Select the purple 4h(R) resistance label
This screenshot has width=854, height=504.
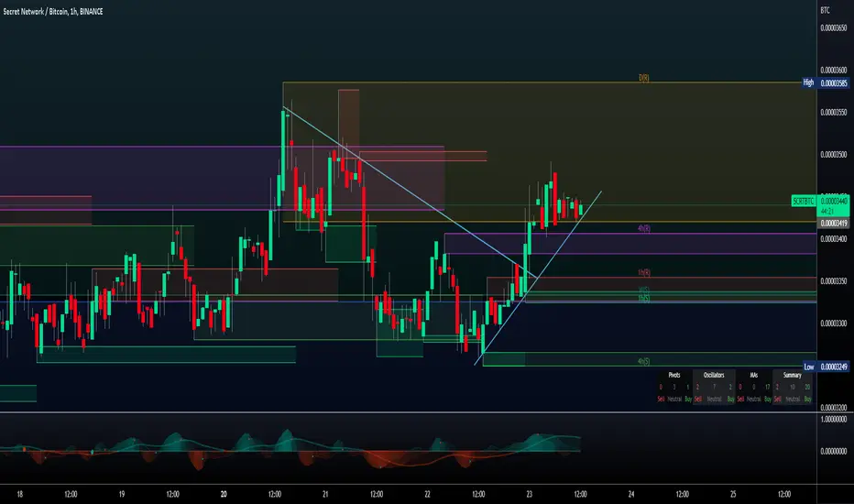(x=644, y=228)
